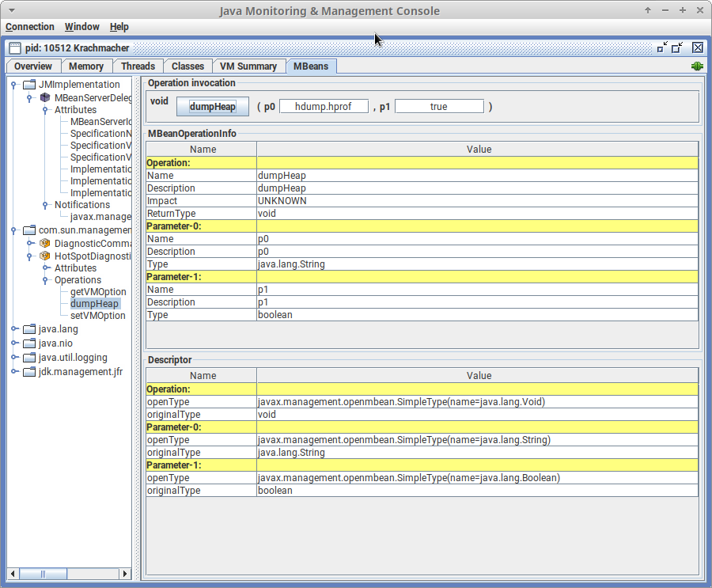Select the setVMOption operation in tree

97,316
